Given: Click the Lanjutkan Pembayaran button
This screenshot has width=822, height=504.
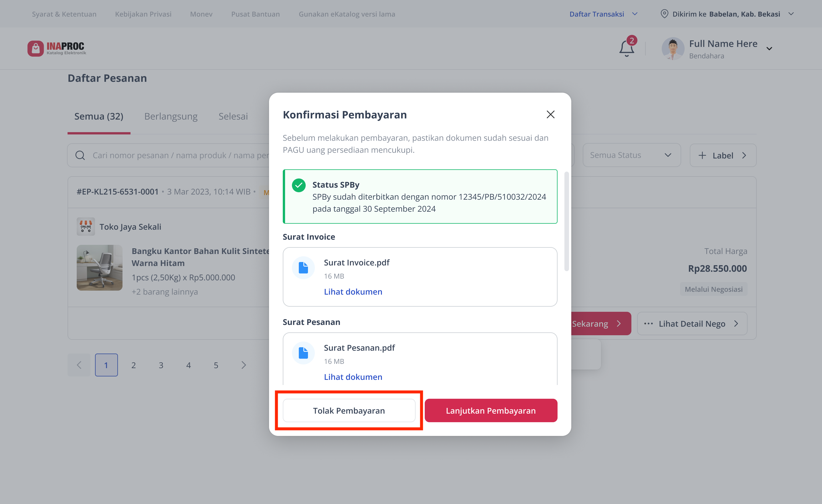Looking at the screenshot, I should point(491,411).
